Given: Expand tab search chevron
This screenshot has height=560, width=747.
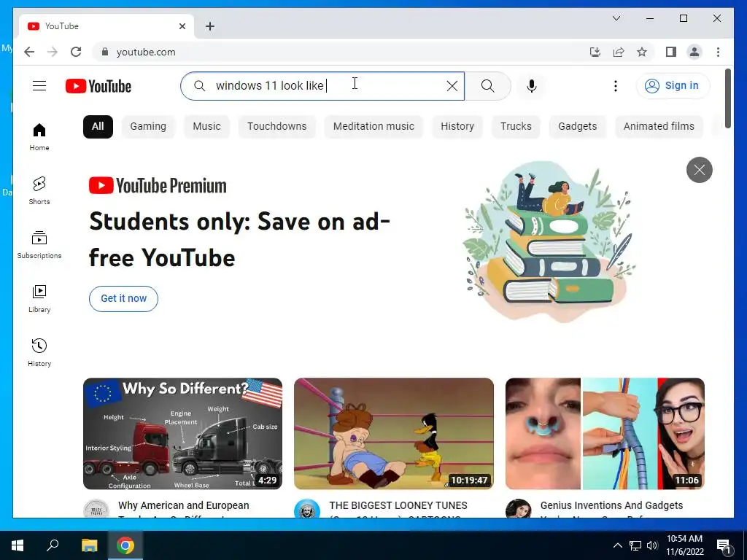Looking at the screenshot, I should point(616,18).
